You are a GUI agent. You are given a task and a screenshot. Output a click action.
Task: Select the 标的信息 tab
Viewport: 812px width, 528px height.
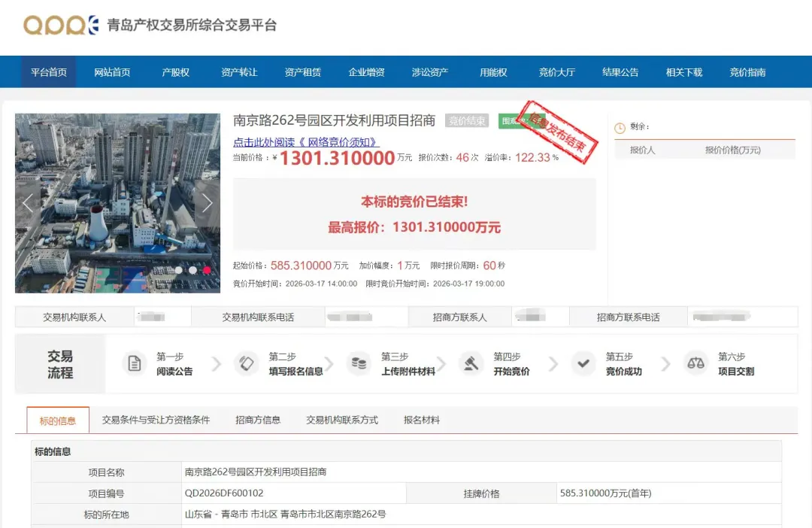(58, 420)
